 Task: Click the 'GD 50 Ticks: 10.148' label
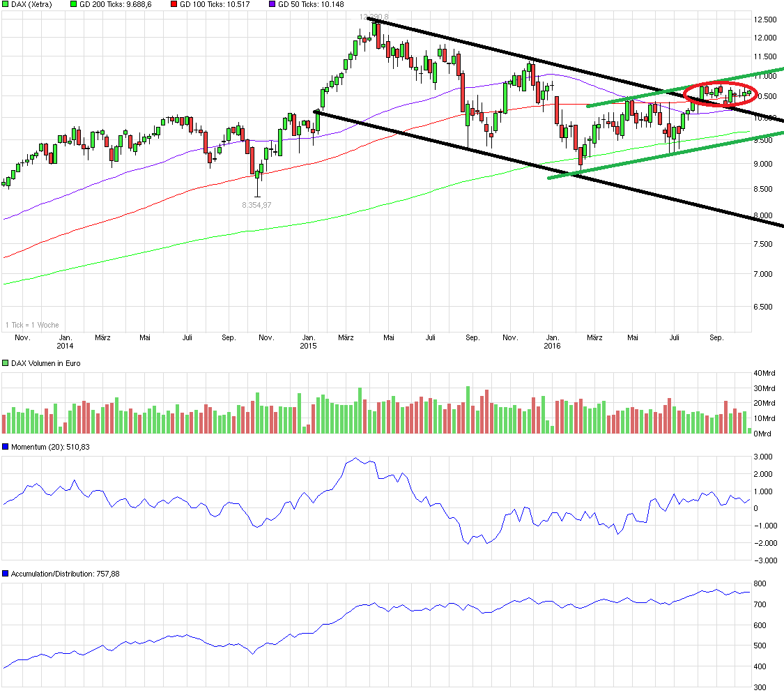[311, 4]
